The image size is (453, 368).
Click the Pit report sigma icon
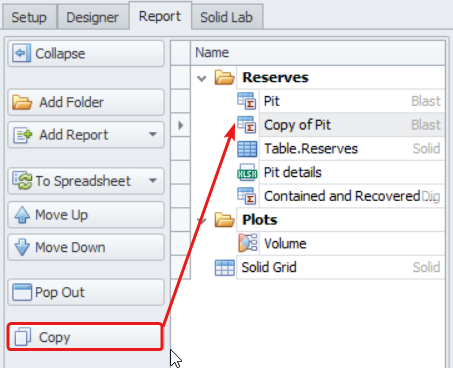(247, 101)
